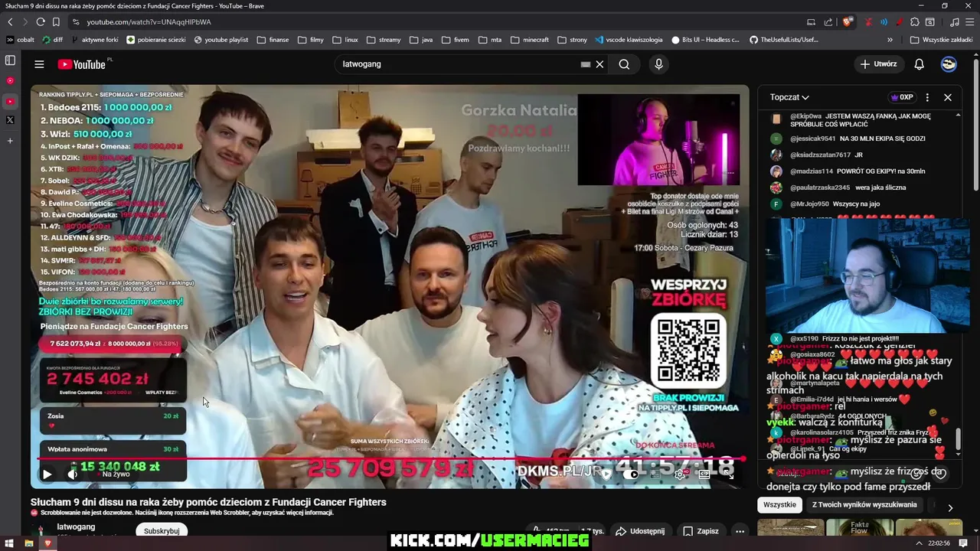The height and width of the screenshot is (551, 980).
Task: Open the video settings gear
Action: [x=679, y=474]
